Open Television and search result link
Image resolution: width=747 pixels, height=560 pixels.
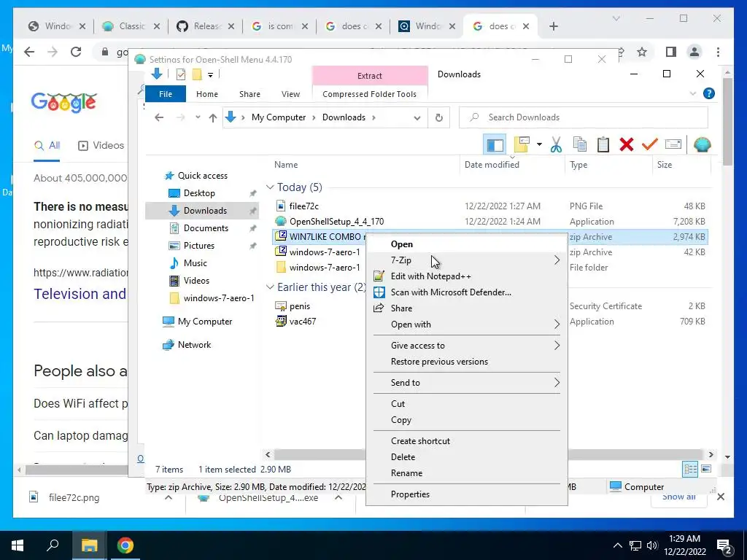click(x=80, y=294)
